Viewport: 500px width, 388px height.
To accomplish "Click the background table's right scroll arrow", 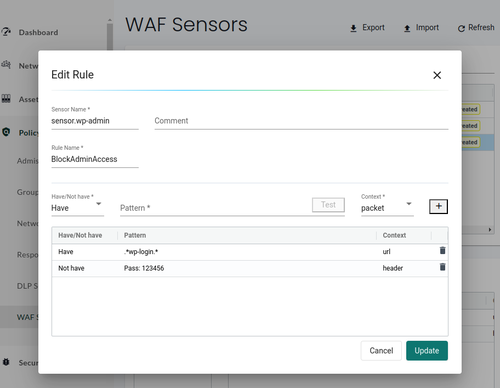I will (x=490, y=229).
